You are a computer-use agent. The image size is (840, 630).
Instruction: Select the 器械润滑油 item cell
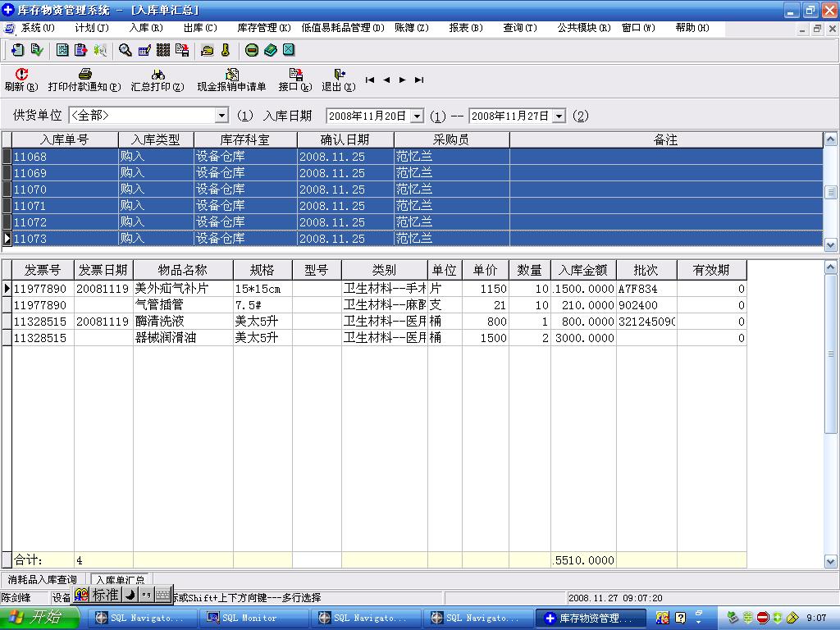[183, 337]
